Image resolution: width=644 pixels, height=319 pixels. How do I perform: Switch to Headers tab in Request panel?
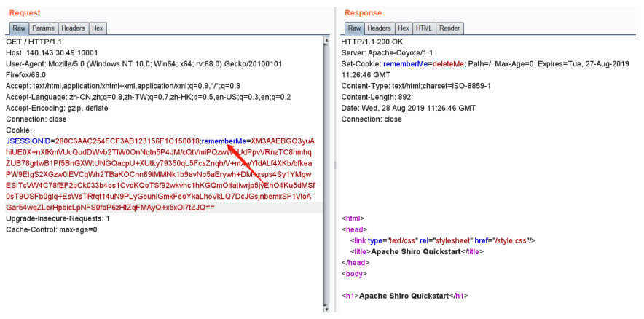pyautogui.click(x=73, y=28)
